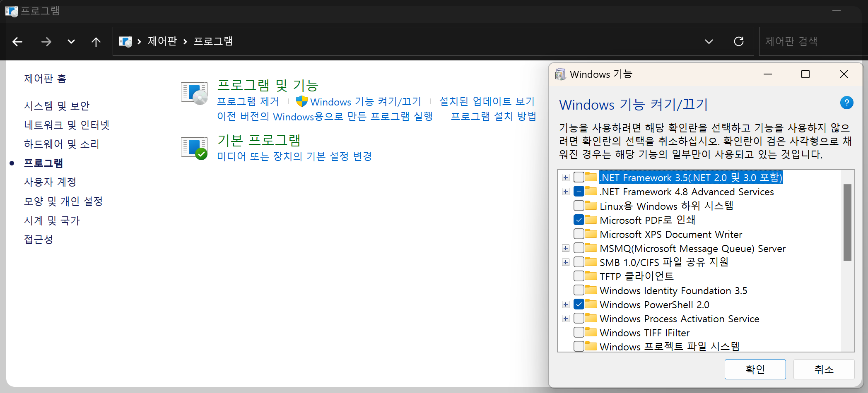Uncheck Microsoft PDF로 인쇄 checkbox
868x393 pixels.
[579, 219]
